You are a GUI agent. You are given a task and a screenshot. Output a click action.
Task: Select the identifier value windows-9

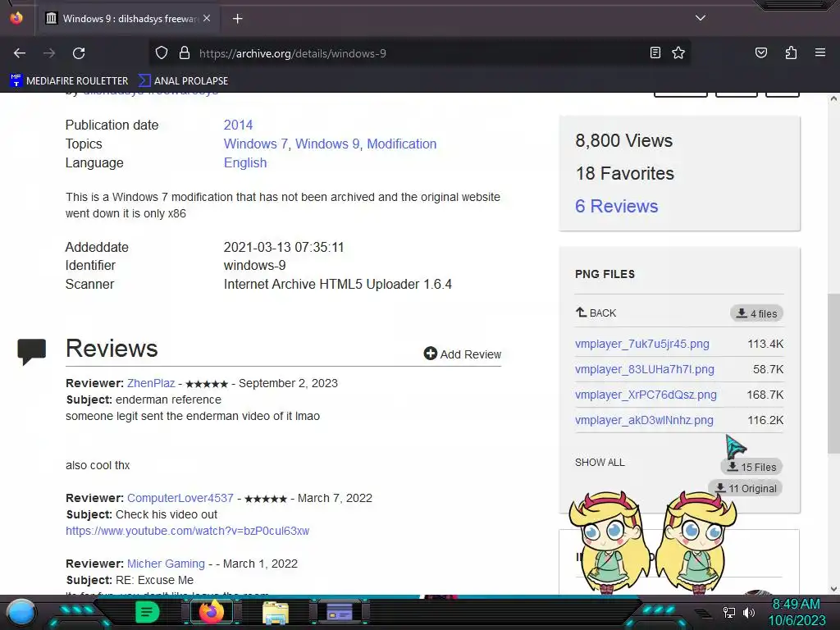tap(254, 266)
